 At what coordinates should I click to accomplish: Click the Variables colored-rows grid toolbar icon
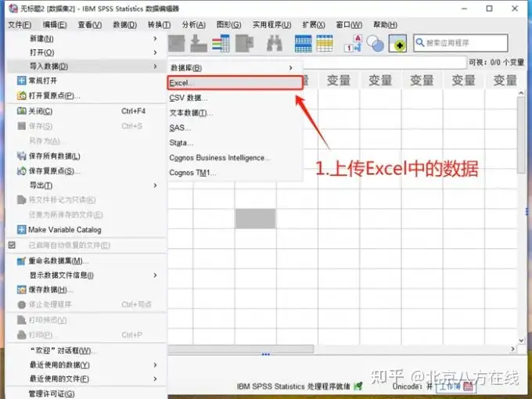pyautogui.click(x=221, y=44)
